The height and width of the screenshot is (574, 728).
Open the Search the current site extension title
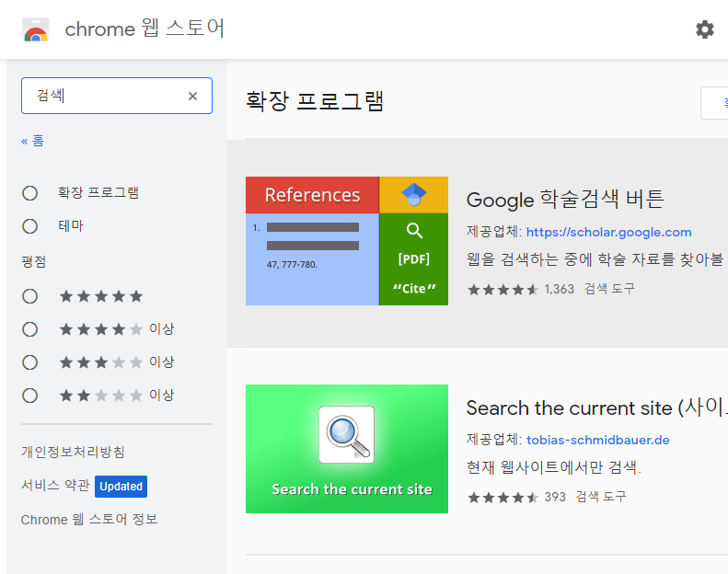pos(596,408)
